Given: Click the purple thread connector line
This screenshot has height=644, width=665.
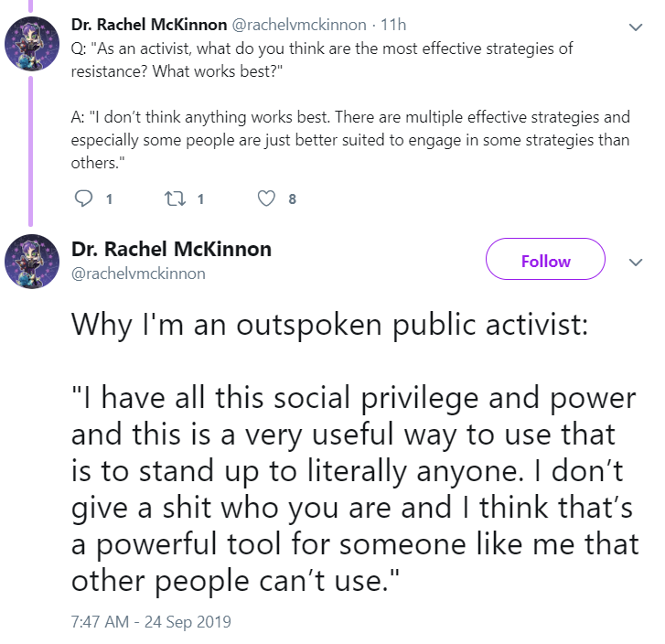Looking at the screenshot, I should 30,151.
